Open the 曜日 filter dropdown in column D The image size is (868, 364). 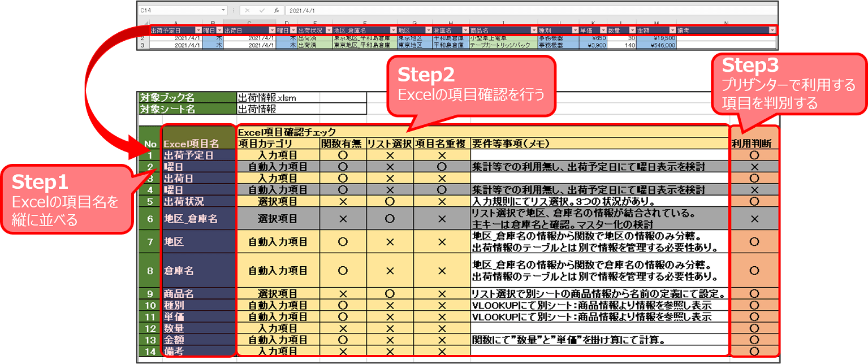pyautogui.click(x=293, y=29)
